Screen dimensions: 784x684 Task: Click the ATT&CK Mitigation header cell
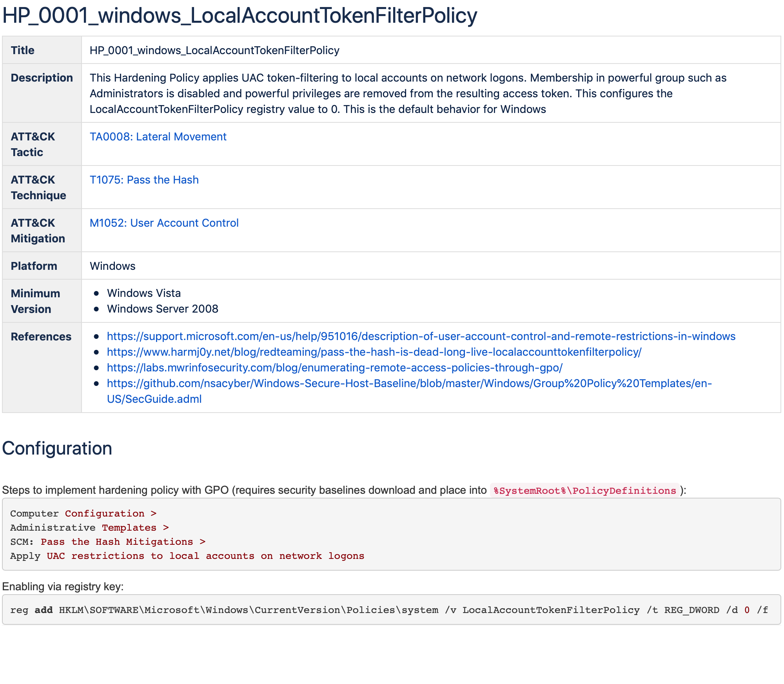[38, 231]
